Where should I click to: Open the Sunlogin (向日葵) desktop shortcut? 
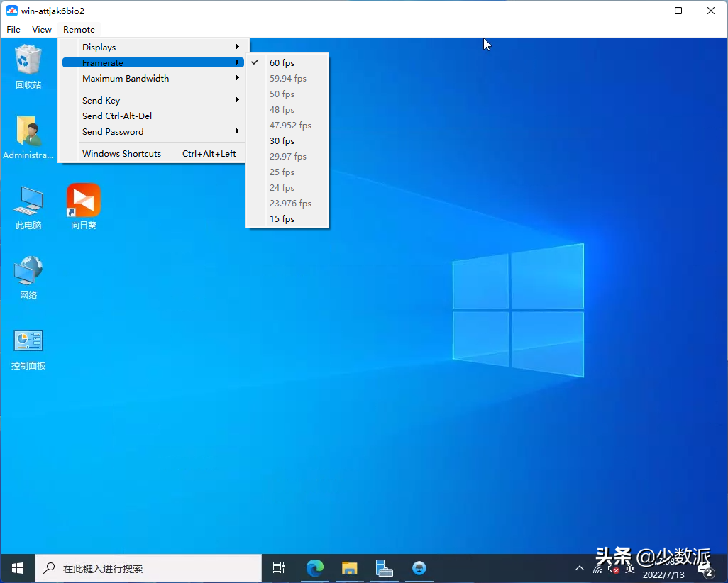click(x=84, y=201)
